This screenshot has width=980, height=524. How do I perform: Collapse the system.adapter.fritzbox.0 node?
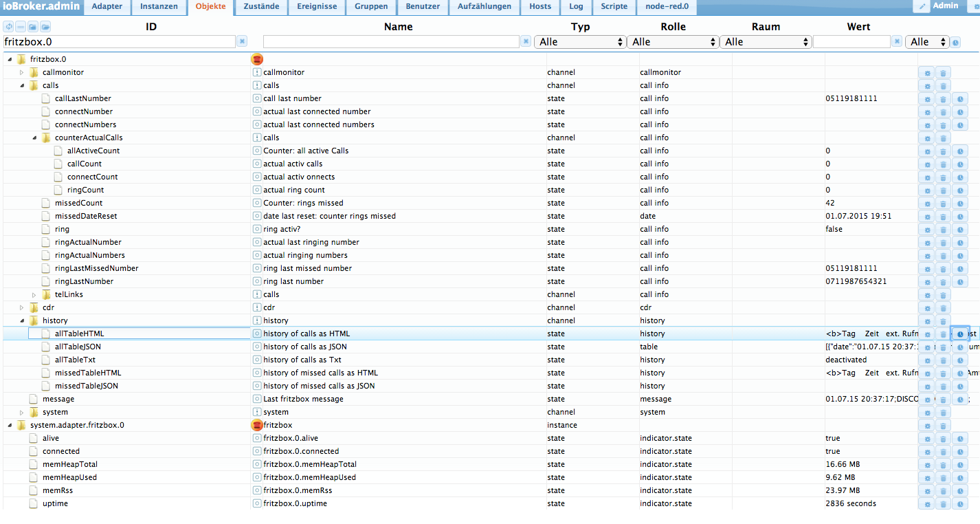point(10,425)
